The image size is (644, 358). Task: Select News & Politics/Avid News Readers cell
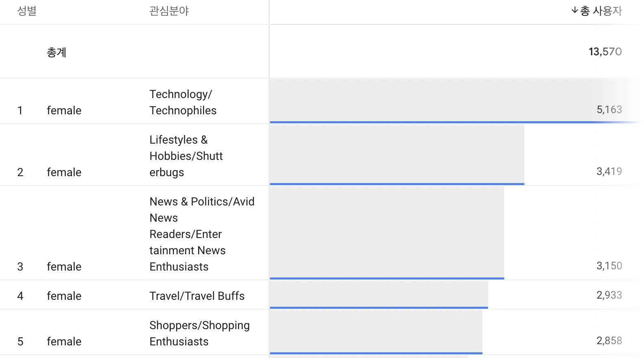click(x=202, y=234)
